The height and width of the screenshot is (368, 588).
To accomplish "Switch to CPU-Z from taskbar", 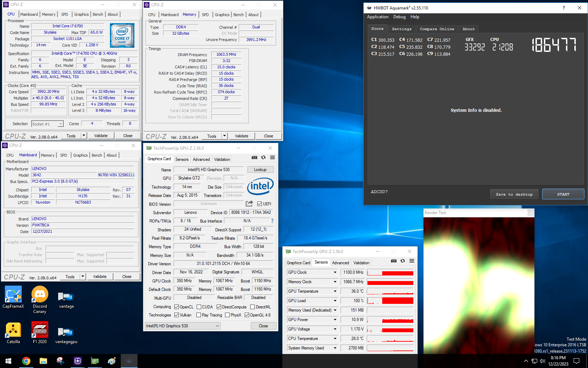I will point(77,361).
